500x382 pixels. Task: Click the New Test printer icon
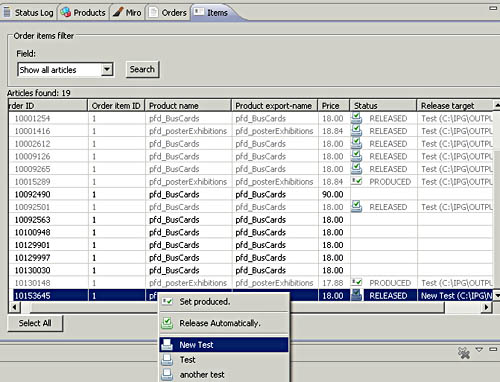[x=167, y=345]
